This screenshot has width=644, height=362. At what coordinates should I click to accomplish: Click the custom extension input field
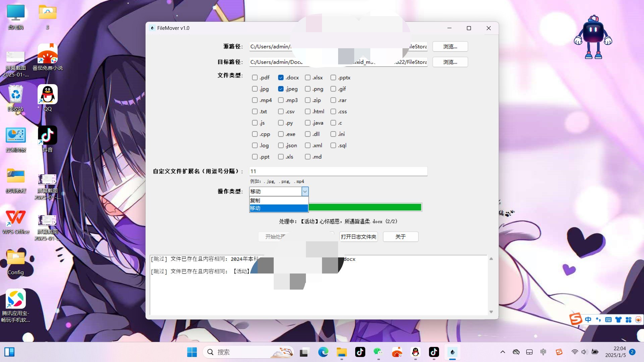coord(338,171)
